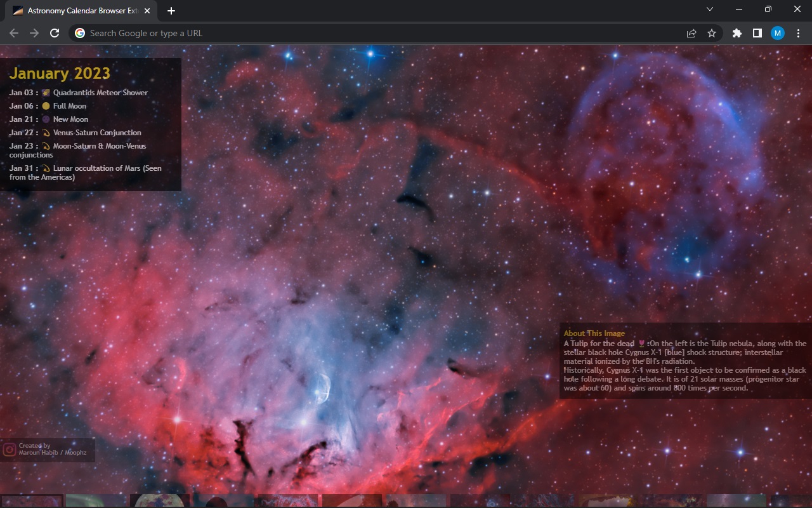Screen dimensions: 812x508
Task: Bookmark this tab with the star icon
Action: [x=712, y=33]
